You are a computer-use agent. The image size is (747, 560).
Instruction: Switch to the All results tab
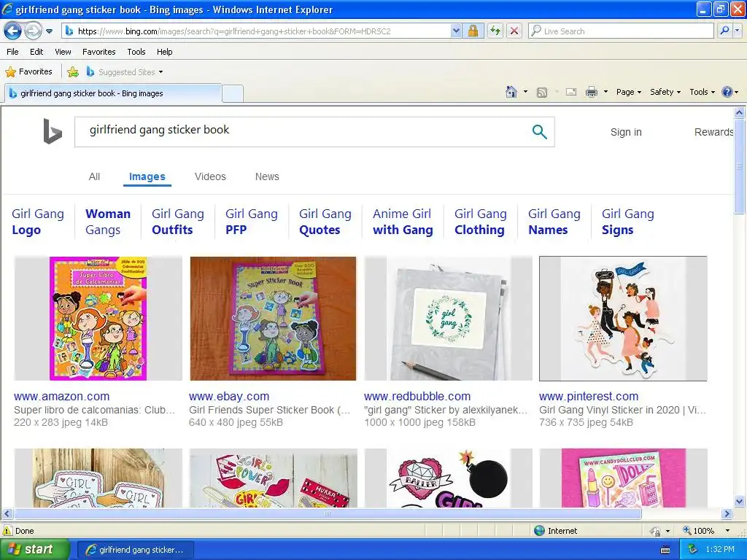pos(94,176)
